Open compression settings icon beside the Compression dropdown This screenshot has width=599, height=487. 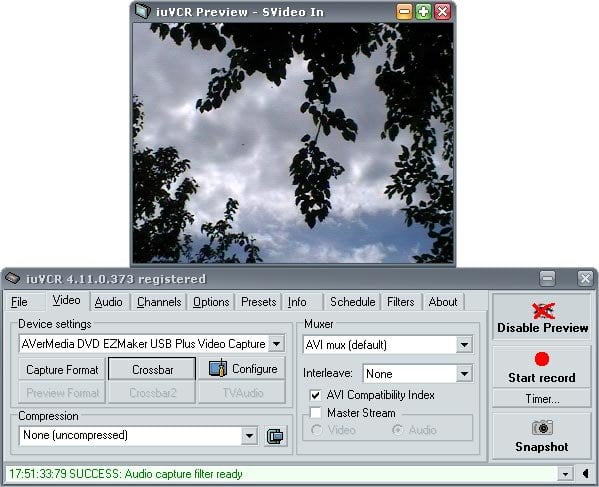[x=275, y=436]
